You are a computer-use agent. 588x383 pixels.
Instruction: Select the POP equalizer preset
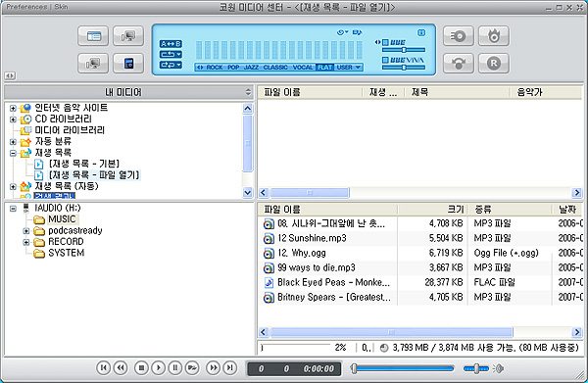233,67
